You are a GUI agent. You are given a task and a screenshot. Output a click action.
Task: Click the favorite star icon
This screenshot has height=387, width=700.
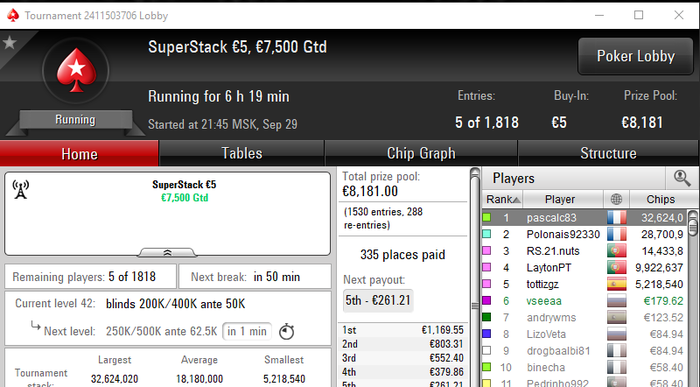point(9,43)
